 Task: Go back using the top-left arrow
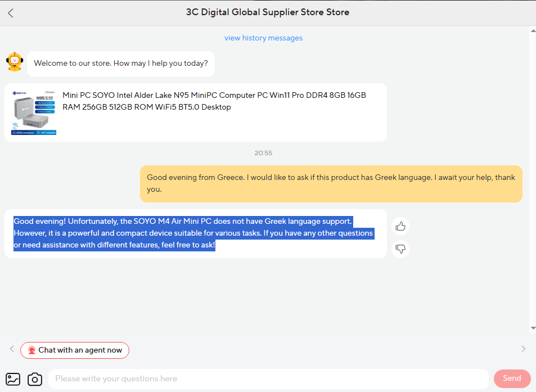point(11,13)
